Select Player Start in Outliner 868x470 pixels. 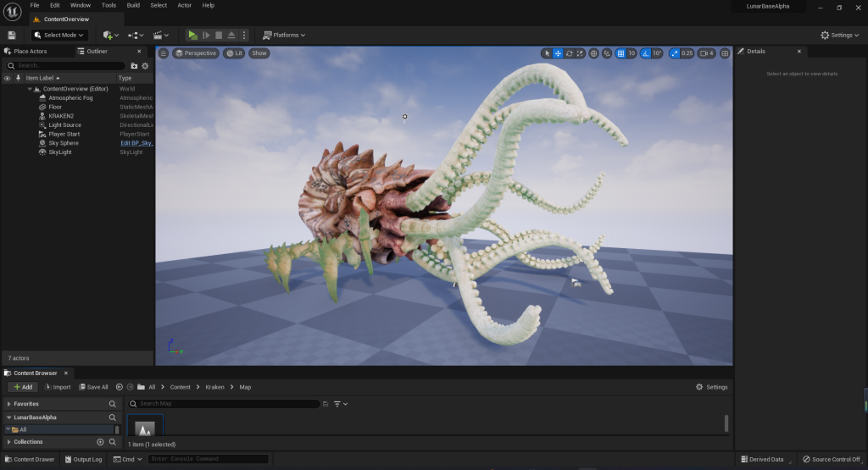64,134
